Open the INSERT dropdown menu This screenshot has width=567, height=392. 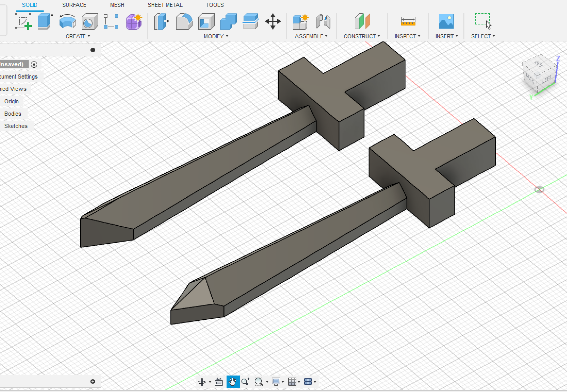447,36
